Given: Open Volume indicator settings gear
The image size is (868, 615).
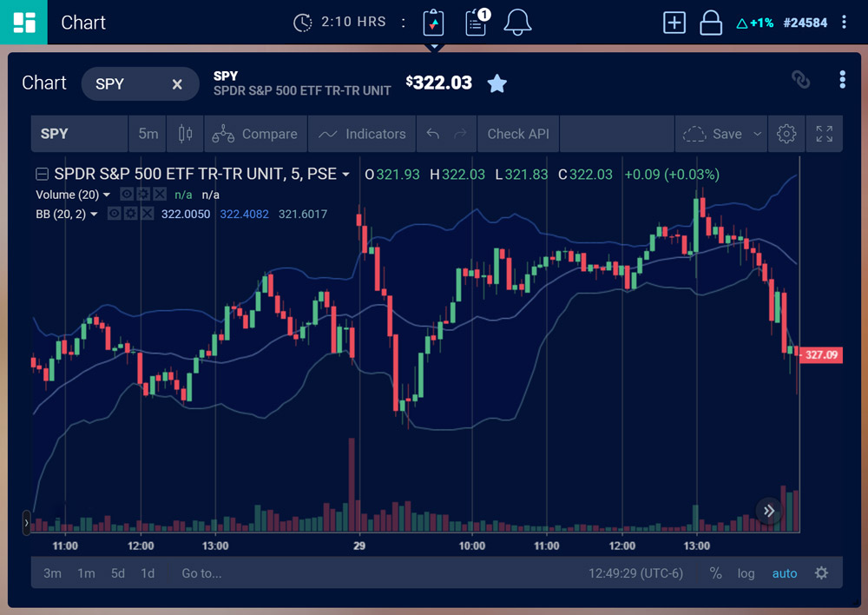Looking at the screenshot, I should tap(143, 194).
